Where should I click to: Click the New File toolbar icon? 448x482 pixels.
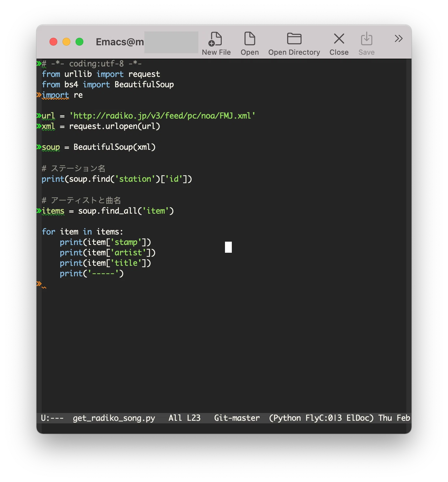[x=216, y=39]
